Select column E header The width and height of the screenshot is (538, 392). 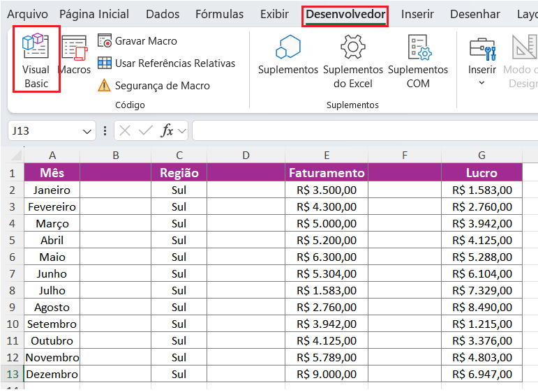click(327, 155)
